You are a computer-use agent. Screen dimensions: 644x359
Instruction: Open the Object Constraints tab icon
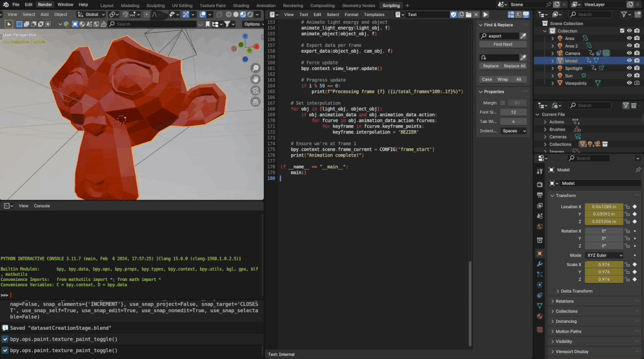coord(539,295)
